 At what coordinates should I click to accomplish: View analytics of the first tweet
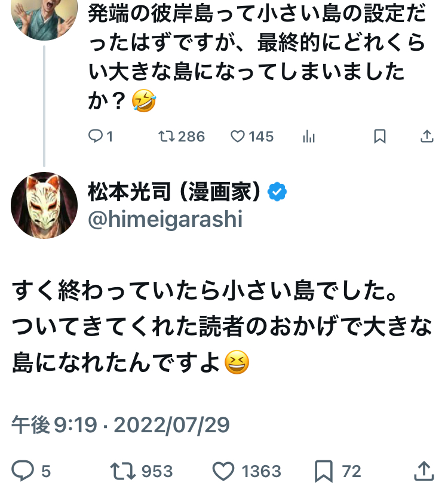point(309,137)
